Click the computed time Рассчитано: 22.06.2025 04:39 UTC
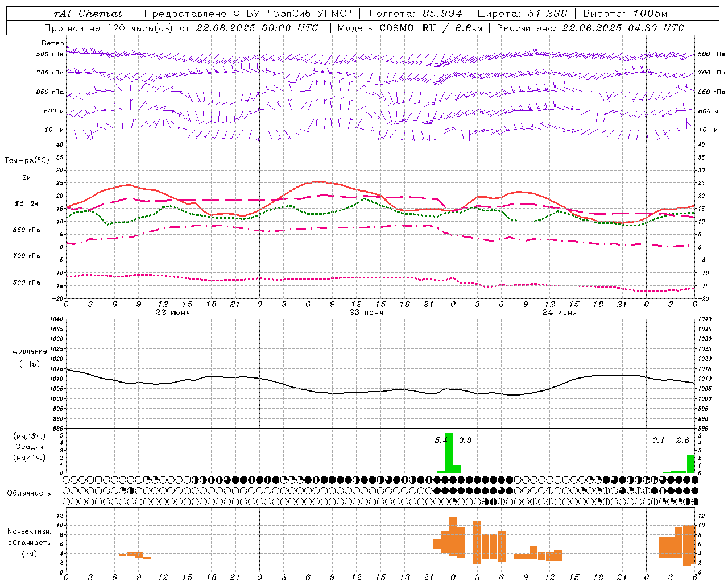The height and width of the screenshot is (582, 728). pyautogui.click(x=590, y=28)
